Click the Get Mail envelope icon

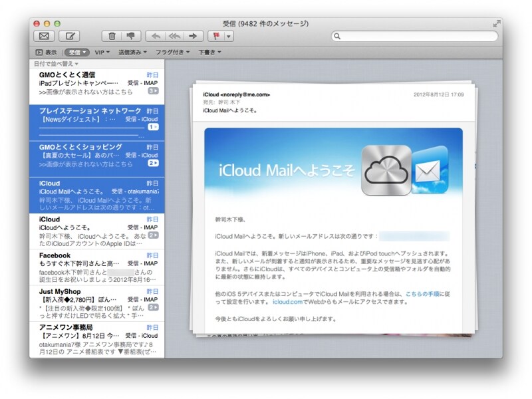[x=45, y=37]
